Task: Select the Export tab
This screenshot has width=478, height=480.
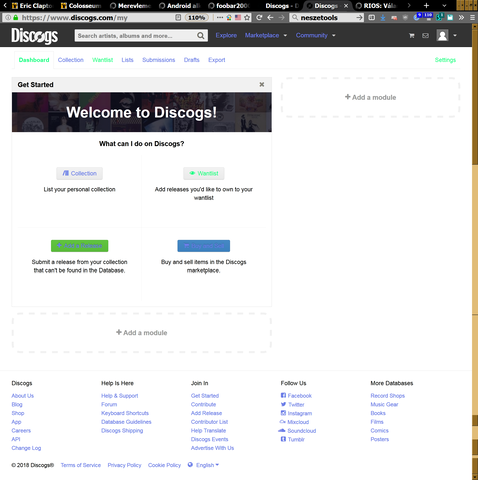Action: [x=217, y=60]
